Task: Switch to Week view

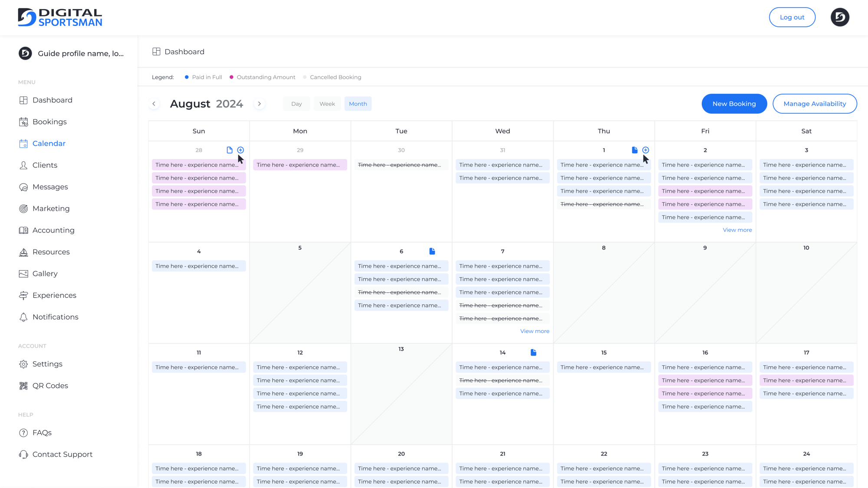Action: 327,104
